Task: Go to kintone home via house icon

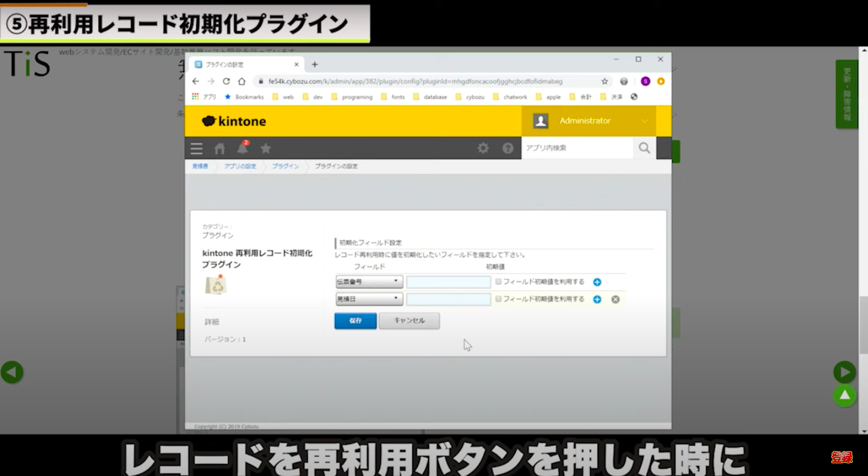Action: (219, 148)
